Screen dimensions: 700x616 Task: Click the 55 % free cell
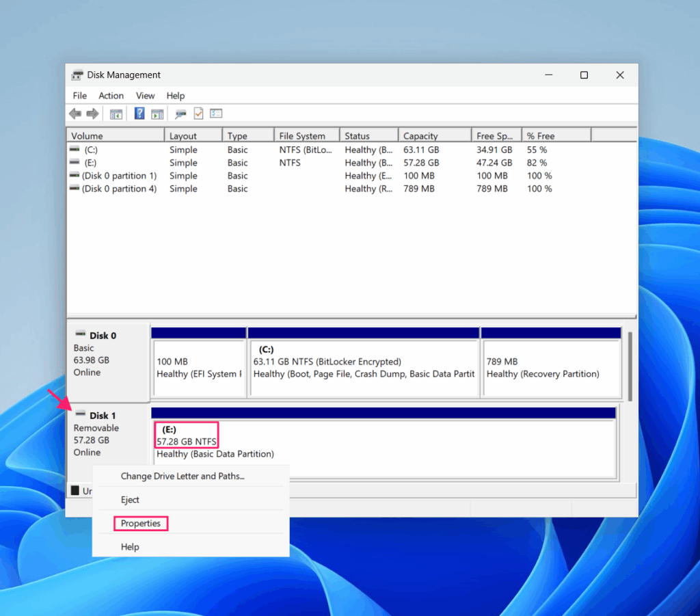tap(537, 150)
